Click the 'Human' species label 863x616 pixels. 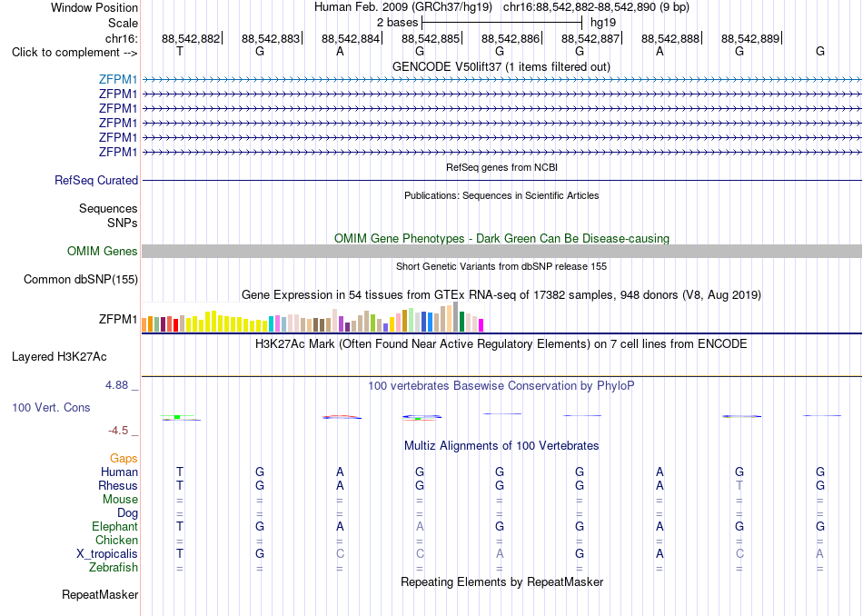119,472
